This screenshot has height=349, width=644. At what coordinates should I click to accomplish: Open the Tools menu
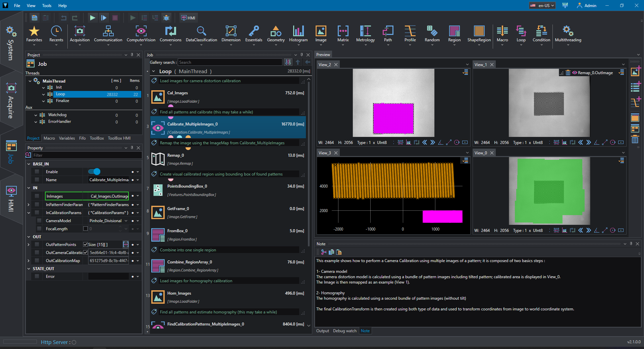click(47, 5)
